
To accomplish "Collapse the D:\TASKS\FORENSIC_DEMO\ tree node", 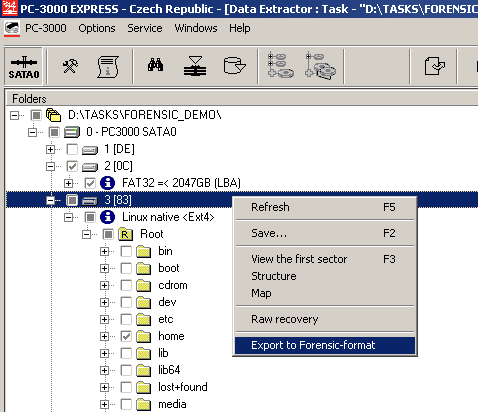I will (14, 116).
